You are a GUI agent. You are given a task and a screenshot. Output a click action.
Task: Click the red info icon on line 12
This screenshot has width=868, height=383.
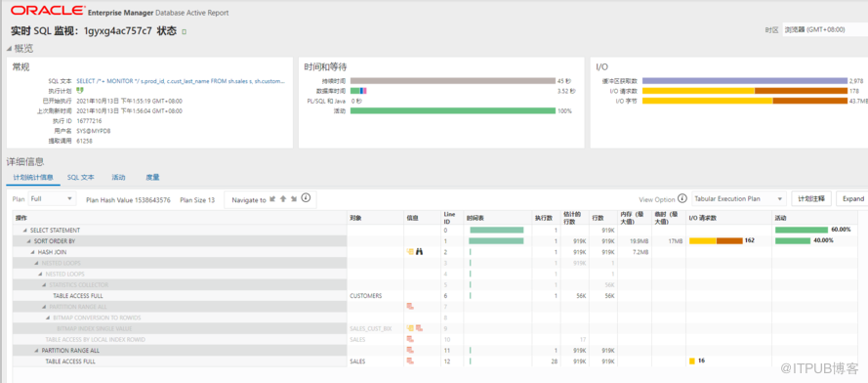coord(410,361)
